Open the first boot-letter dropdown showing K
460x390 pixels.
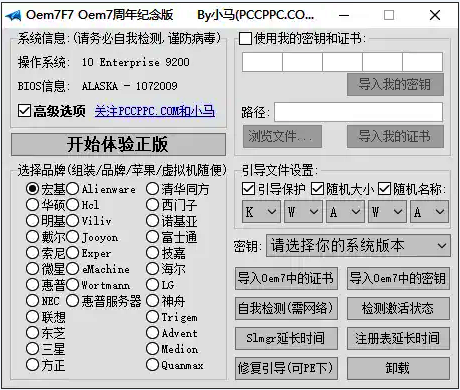coord(261,212)
